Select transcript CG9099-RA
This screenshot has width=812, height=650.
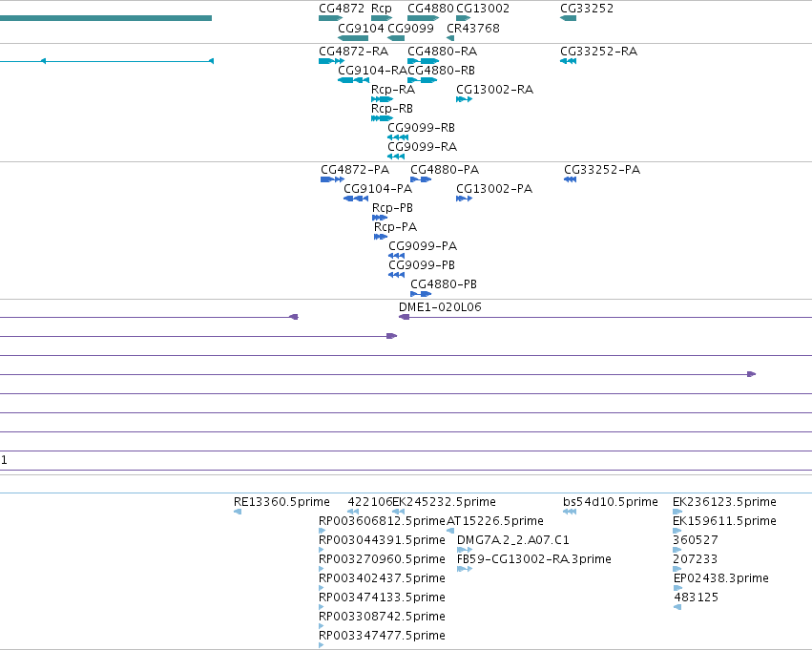pos(423,147)
